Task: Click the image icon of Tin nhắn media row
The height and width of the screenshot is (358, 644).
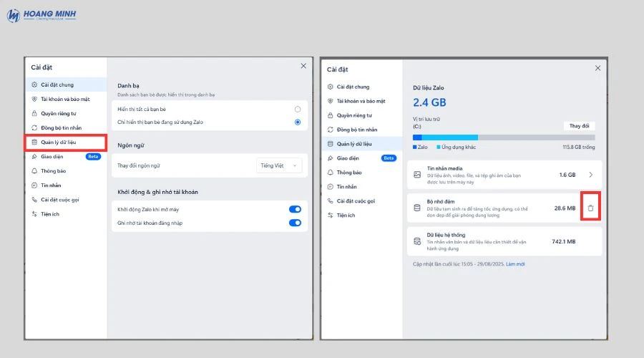Action: click(x=417, y=175)
